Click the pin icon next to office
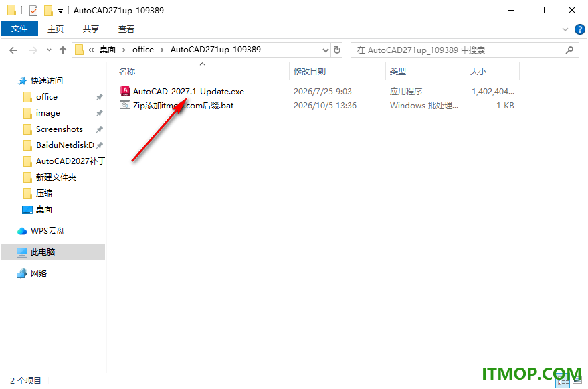The image size is (588, 389). click(x=100, y=97)
